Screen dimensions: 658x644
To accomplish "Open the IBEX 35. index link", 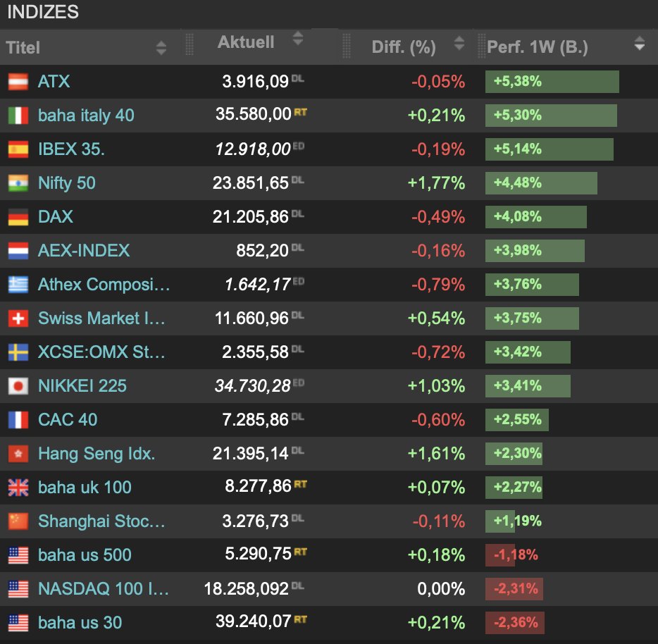I will 71,149.
